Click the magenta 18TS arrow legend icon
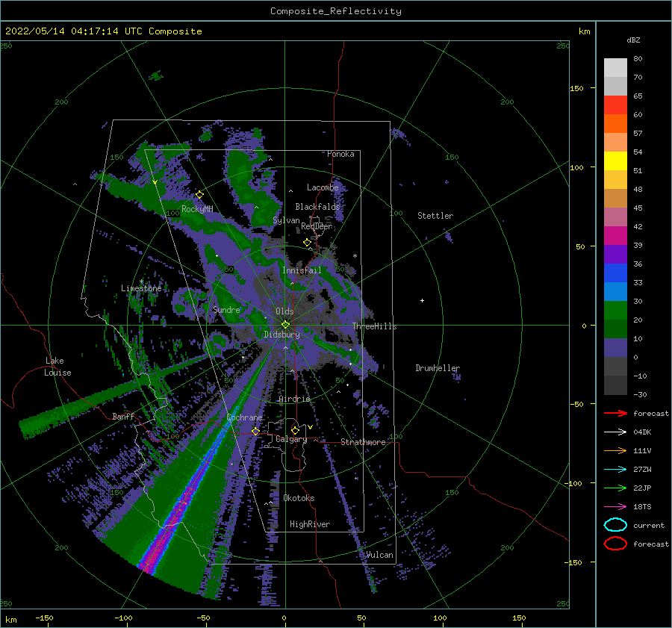 click(615, 507)
